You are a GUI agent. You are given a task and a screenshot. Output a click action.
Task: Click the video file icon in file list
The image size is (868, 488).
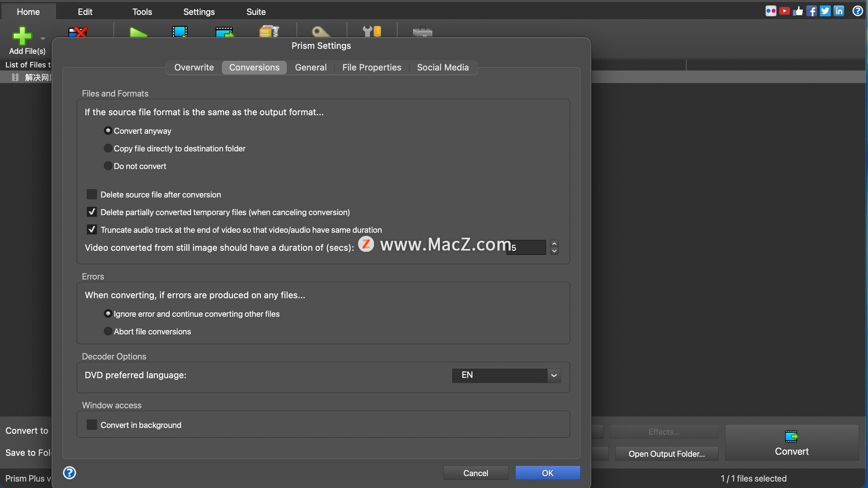15,77
